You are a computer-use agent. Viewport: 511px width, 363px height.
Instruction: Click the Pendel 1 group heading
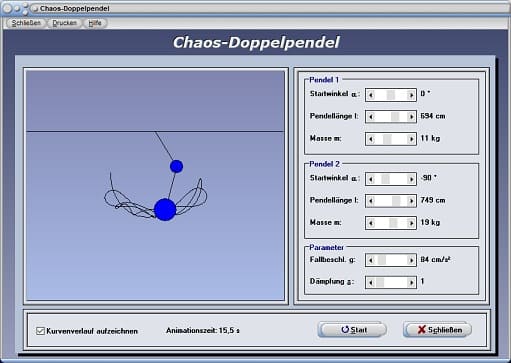pos(324,80)
